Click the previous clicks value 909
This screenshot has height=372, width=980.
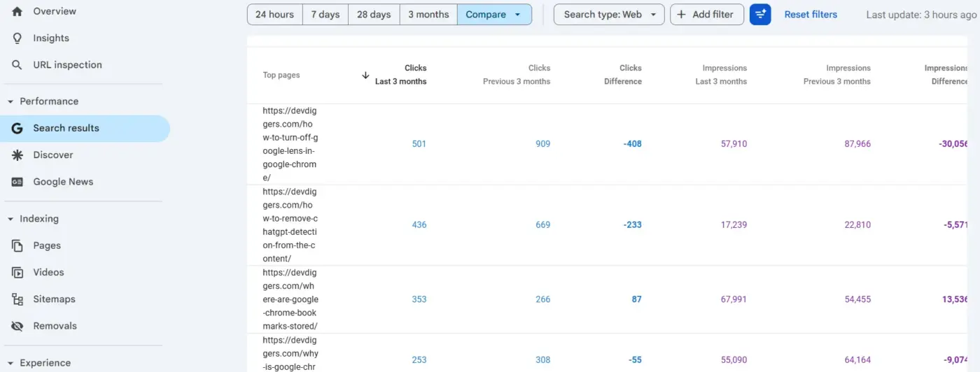[x=542, y=144]
